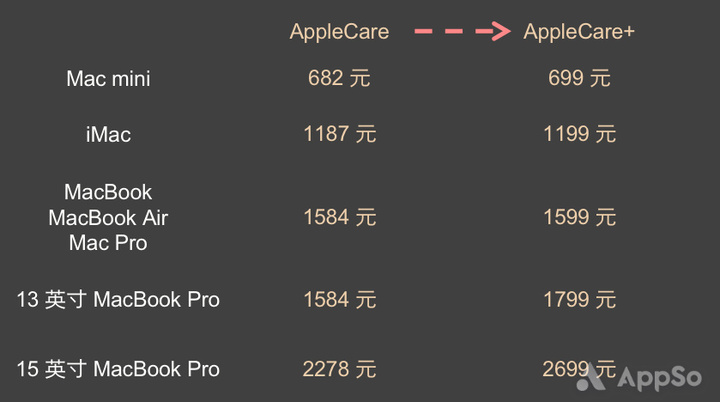The width and height of the screenshot is (720, 402).
Task: Select the AppleCare column header
Action: coord(339,32)
